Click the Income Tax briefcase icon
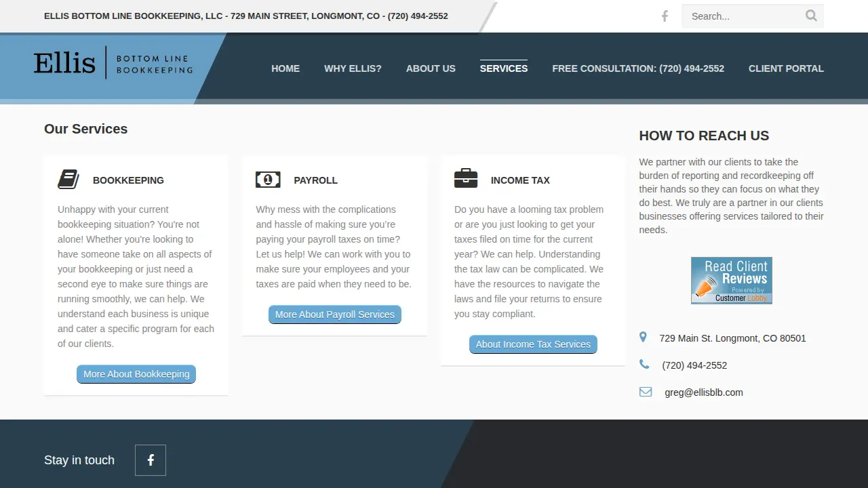This screenshot has height=488, width=868. (466, 178)
